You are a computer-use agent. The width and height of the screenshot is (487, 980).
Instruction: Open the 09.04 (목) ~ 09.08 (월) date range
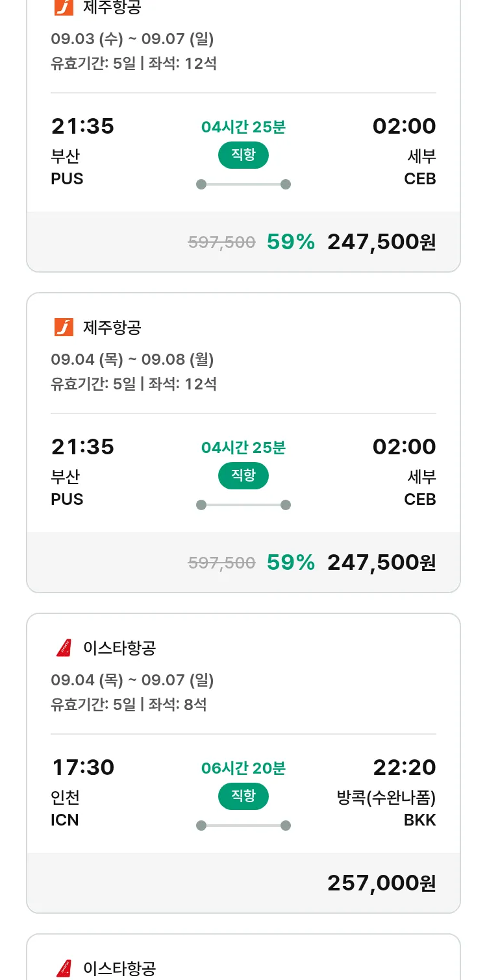coord(132,360)
